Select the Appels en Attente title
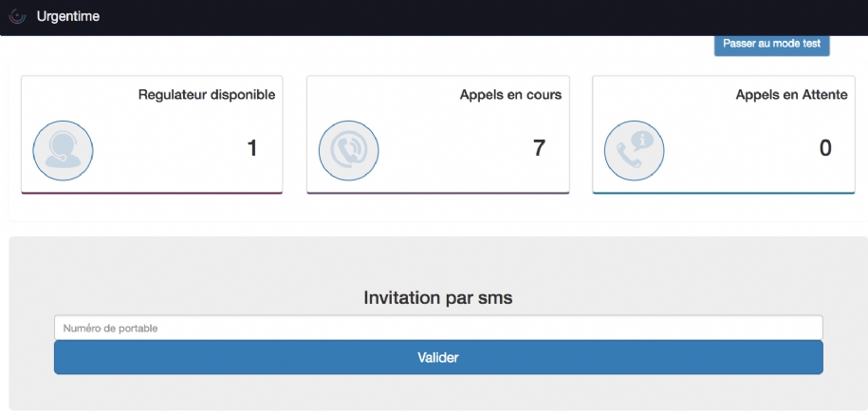The height and width of the screenshot is (415, 868). [x=789, y=95]
